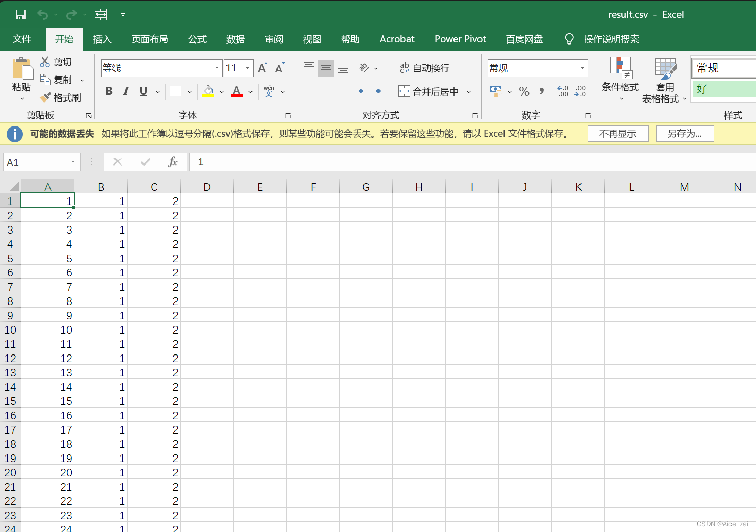Apply red font color A
This screenshot has width=756, height=532.
(237, 91)
